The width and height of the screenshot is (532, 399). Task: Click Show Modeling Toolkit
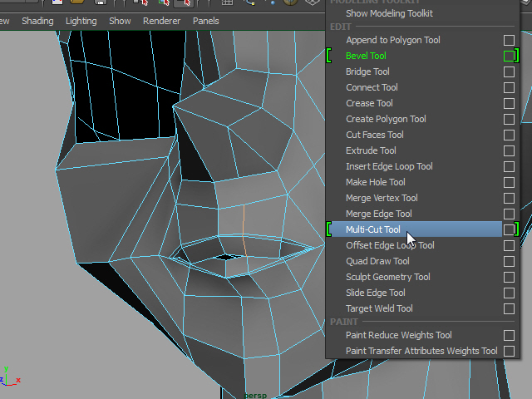pyautogui.click(x=389, y=13)
